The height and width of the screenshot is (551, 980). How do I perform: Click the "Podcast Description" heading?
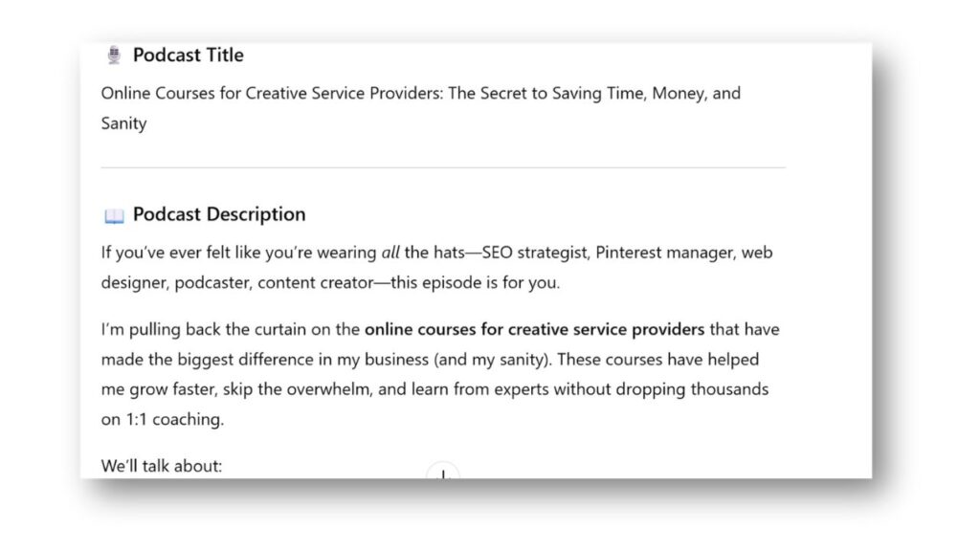click(219, 214)
